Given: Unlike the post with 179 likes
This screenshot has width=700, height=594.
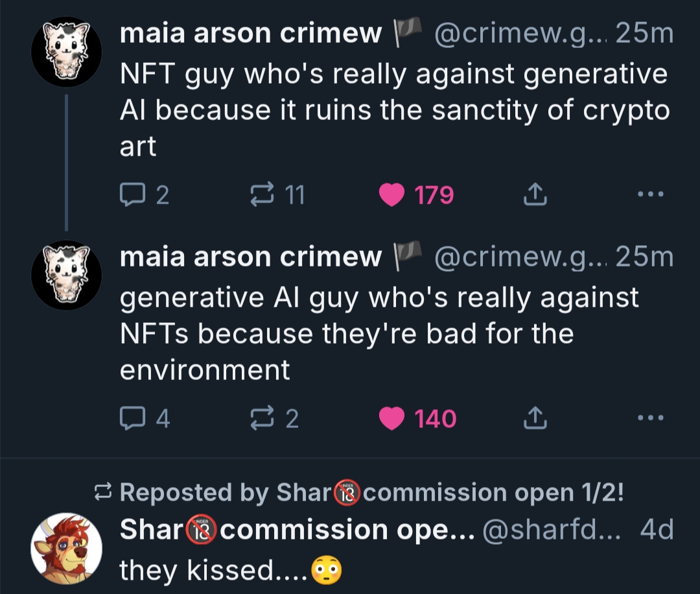Looking at the screenshot, I should pyautogui.click(x=391, y=195).
